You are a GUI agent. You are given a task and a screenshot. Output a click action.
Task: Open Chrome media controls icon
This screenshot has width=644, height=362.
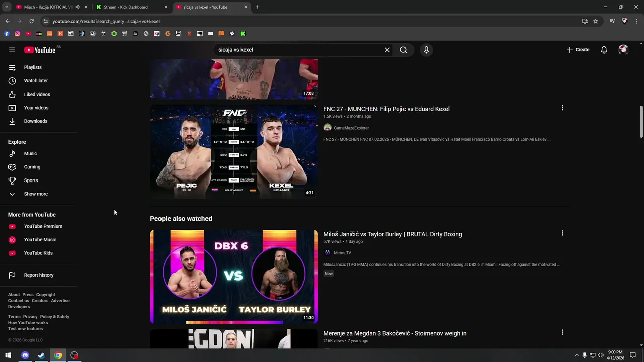pyautogui.click(x=612, y=21)
